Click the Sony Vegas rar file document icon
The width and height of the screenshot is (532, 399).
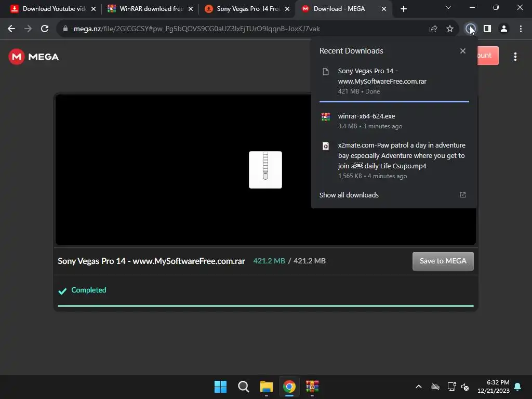tap(326, 72)
